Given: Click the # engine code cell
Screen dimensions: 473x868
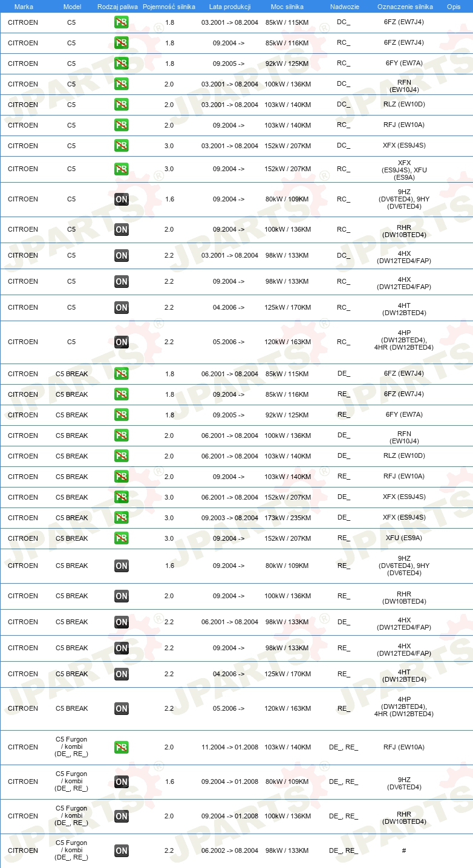Looking at the screenshot, I should point(404,851).
